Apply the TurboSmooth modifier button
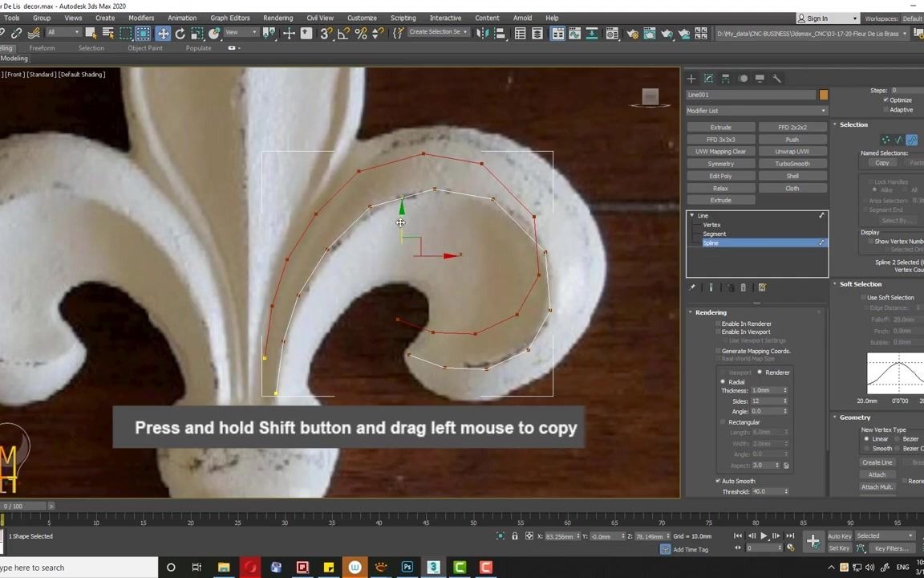This screenshot has width=924, height=578. 792,164
